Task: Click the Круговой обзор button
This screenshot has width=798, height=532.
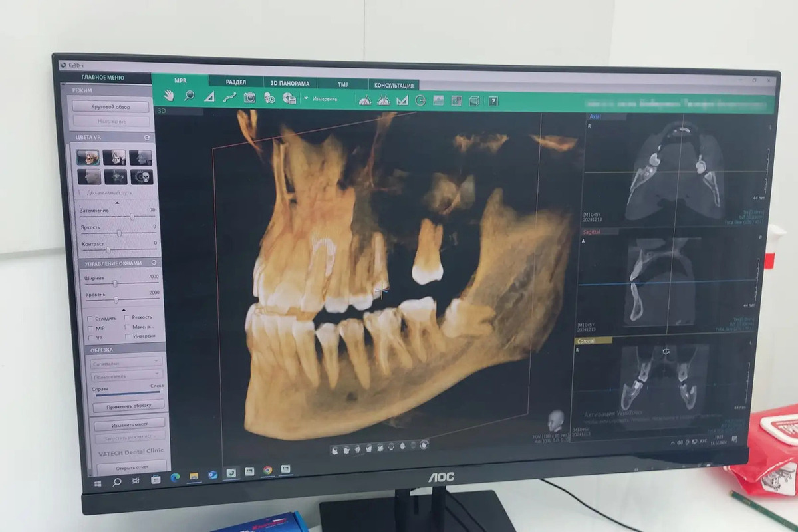Action: [110, 106]
